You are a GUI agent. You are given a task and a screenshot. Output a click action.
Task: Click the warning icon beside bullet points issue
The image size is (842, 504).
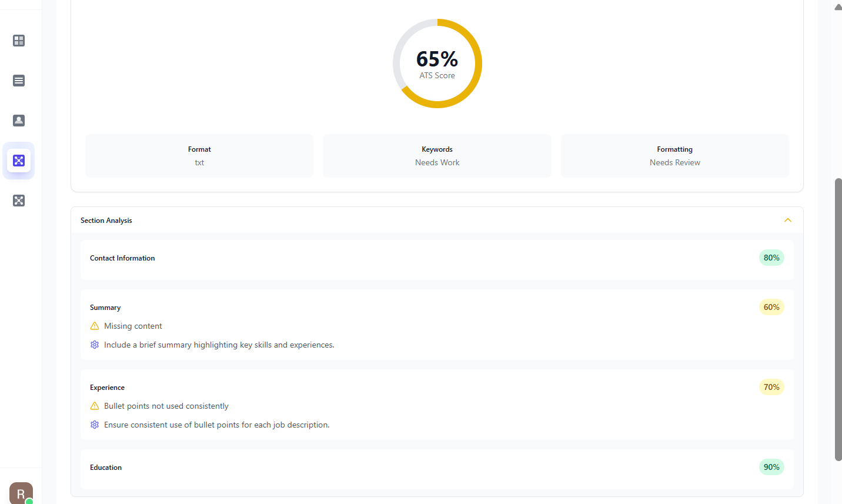pos(94,405)
